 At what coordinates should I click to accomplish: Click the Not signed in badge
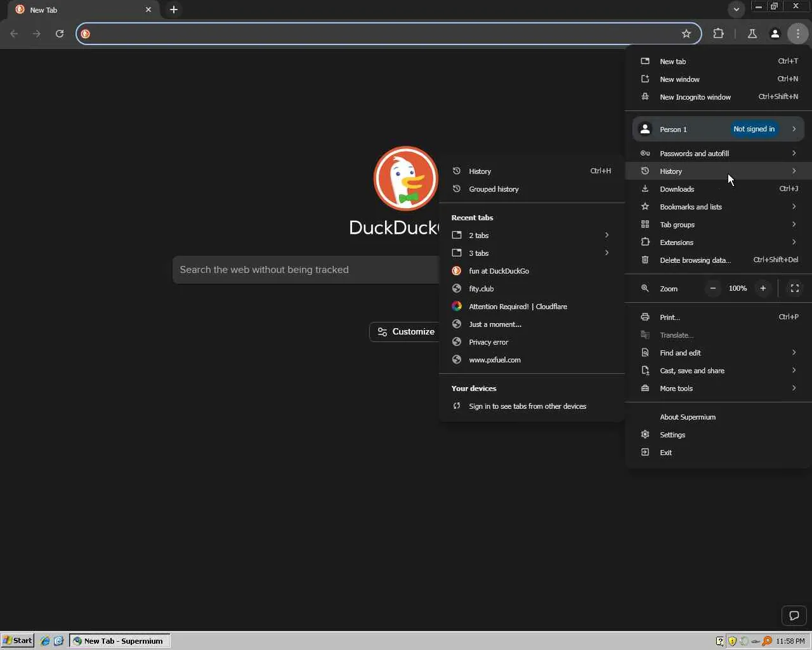tap(754, 129)
